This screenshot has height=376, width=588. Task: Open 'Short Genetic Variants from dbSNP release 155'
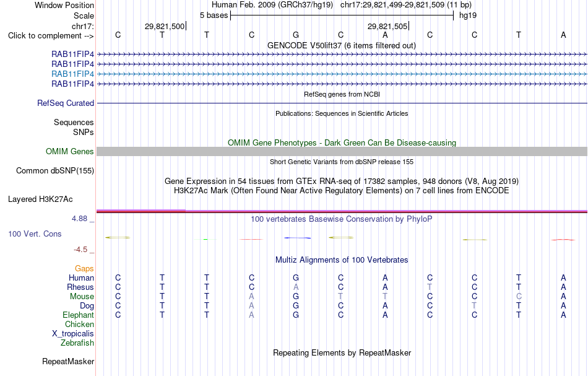click(x=342, y=162)
